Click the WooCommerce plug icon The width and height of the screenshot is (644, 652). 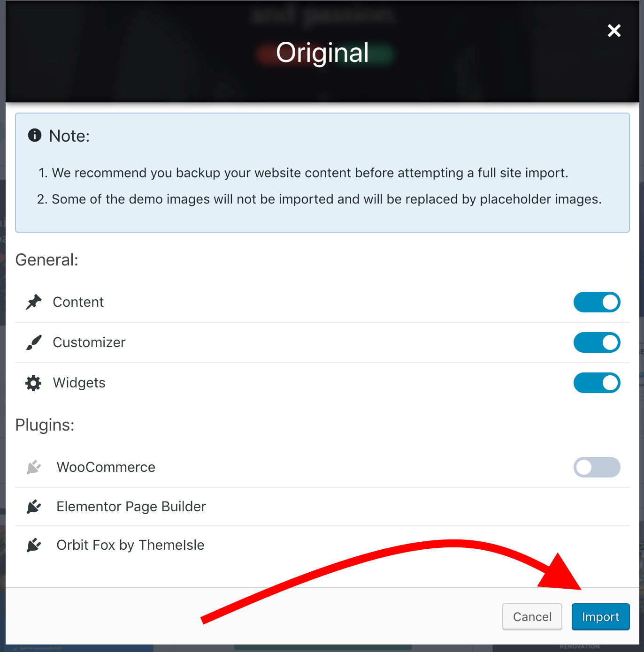[33, 467]
